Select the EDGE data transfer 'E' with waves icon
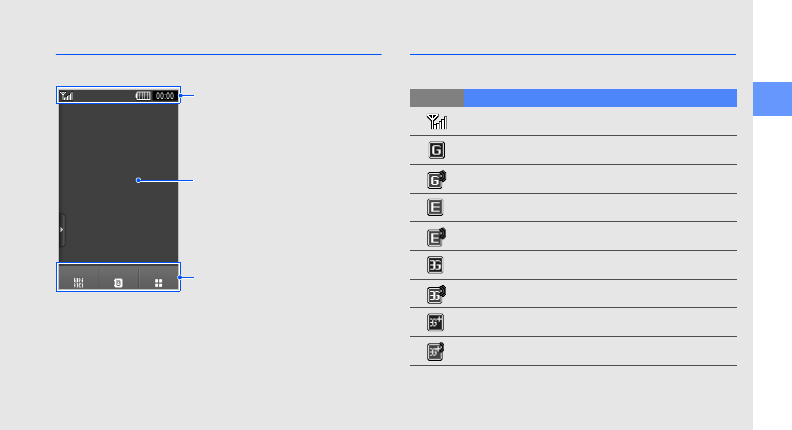This screenshot has height=430, width=792. [x=437, y=237]
